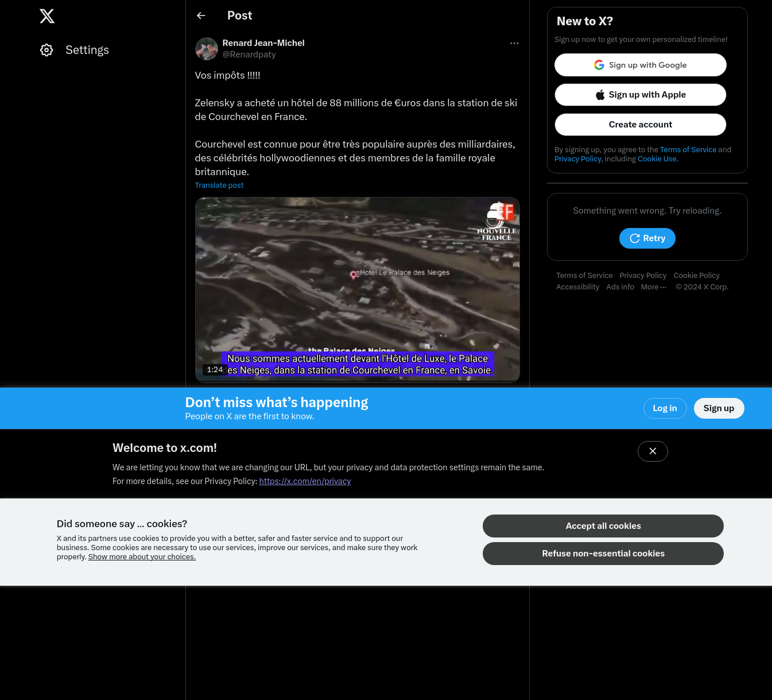
Task: Accept all cookies
Action: click(x=603, y=526)
